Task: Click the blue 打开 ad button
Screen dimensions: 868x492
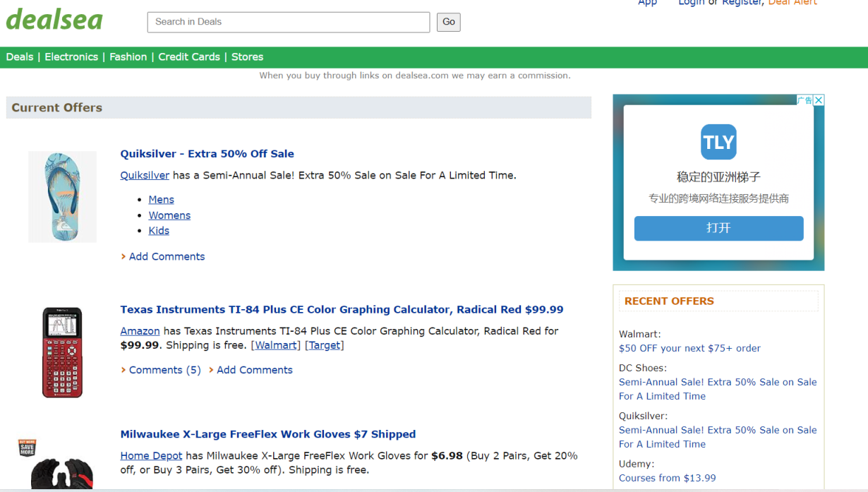Action: pyautogui.click(x=718, y=228)
